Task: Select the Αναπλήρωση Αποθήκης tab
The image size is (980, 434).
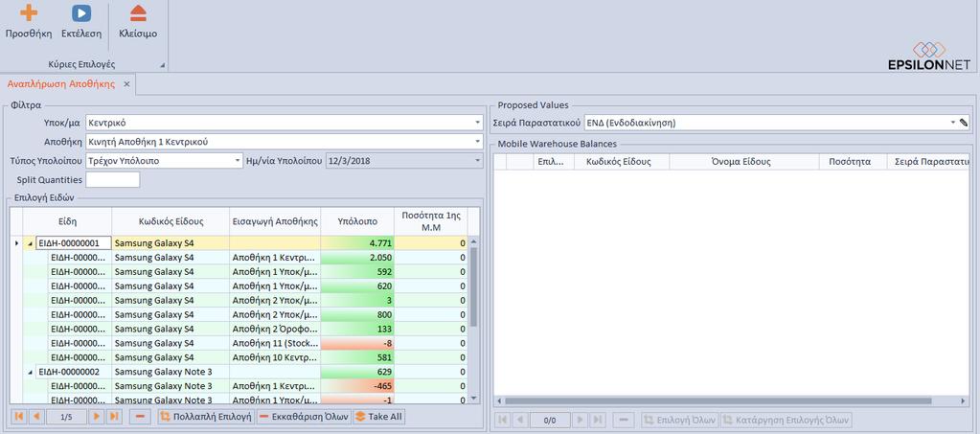Action: click(61, 83)
